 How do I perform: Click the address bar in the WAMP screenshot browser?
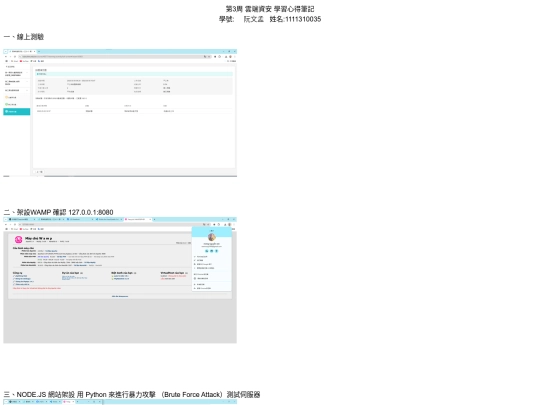tap(114, 225)
